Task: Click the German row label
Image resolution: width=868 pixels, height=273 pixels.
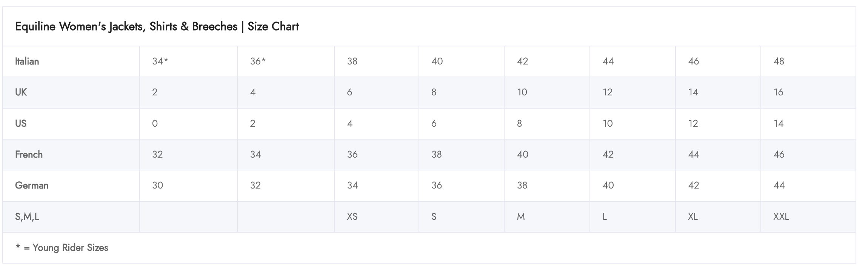Action: [x=32, y=185]
